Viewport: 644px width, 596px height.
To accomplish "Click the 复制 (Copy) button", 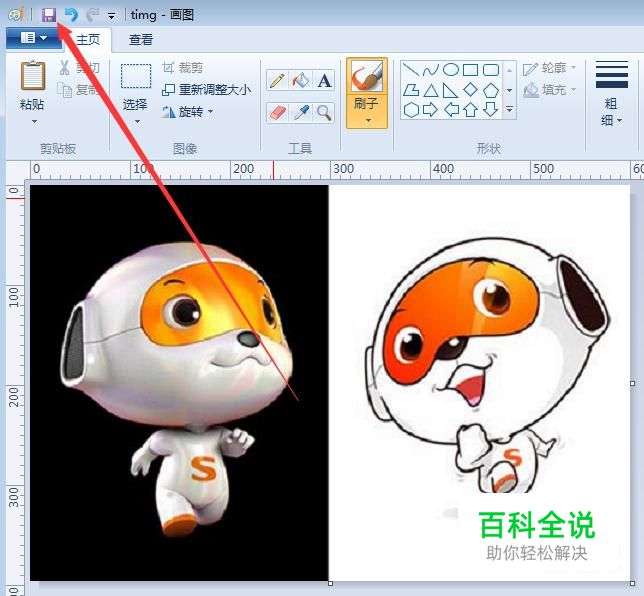I will tap(79, 89).
